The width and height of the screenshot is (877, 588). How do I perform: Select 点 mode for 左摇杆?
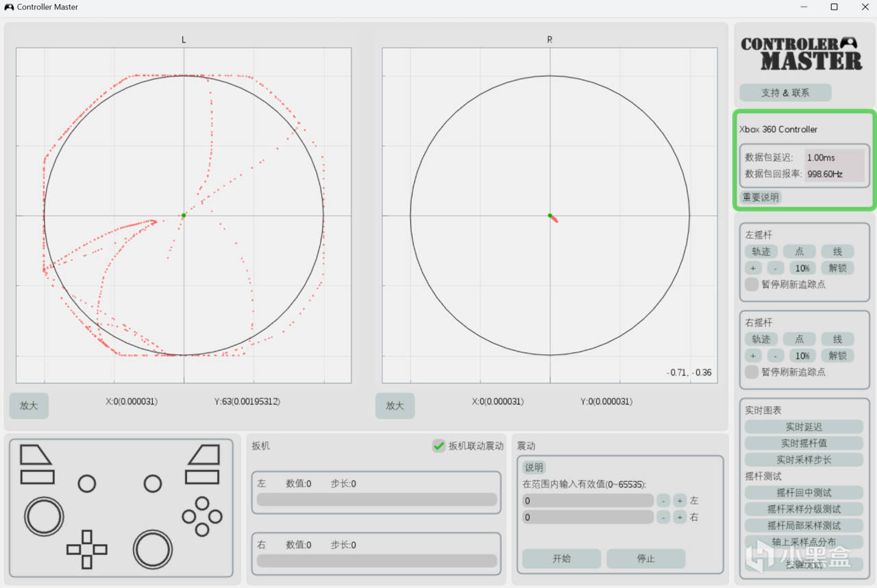click(x=800, y=252)
